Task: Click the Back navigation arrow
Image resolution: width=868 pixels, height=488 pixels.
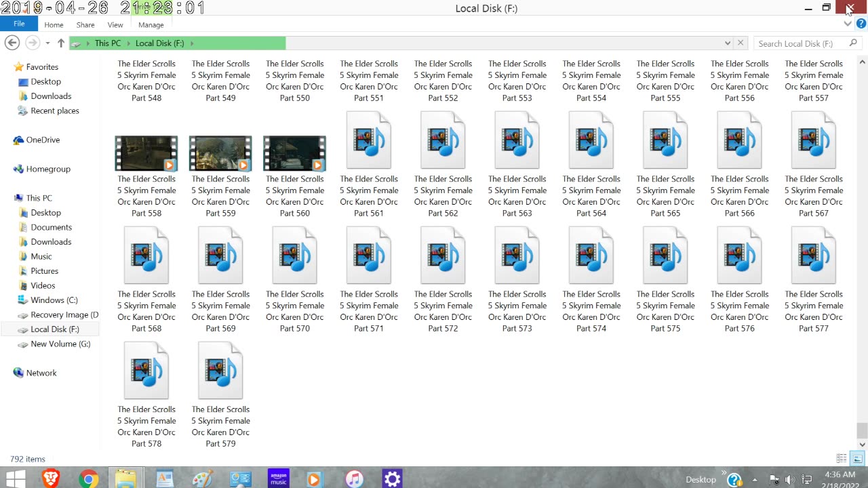Action: pyautogui.click(x=12, y=43)
